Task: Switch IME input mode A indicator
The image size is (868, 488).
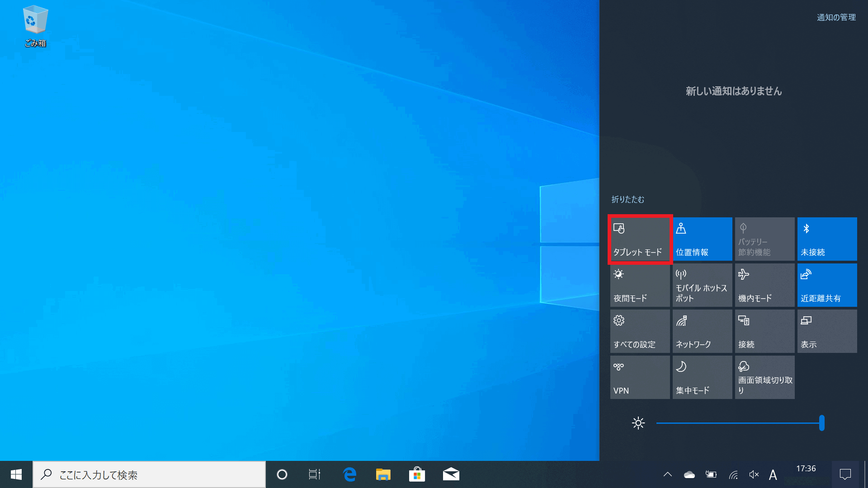Action: (773, 475)
